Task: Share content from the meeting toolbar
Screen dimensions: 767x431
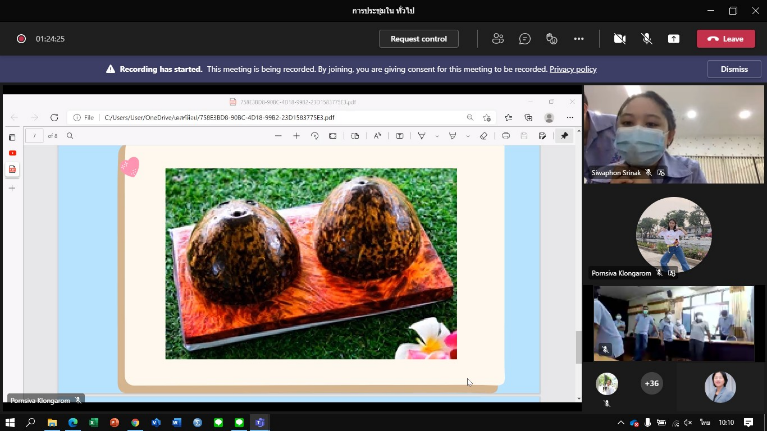Action: tap(674, 39)
